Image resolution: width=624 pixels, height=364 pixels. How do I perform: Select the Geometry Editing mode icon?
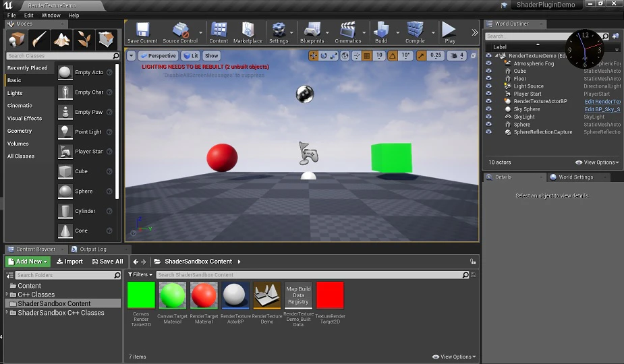pos(107,39)
